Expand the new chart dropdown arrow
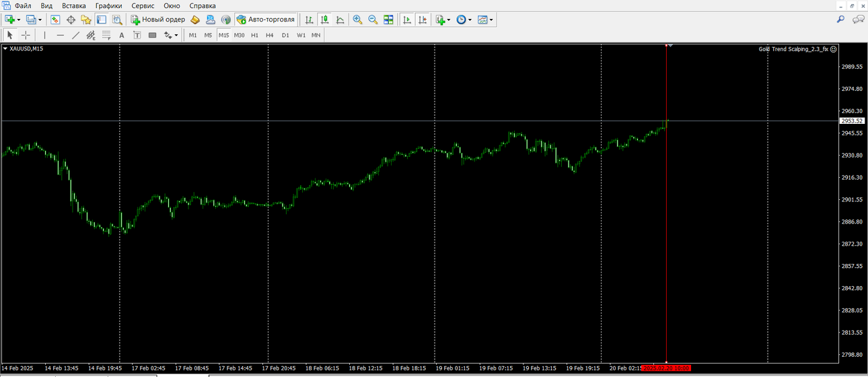Viewport: 868px width, 377px height. 18,20
